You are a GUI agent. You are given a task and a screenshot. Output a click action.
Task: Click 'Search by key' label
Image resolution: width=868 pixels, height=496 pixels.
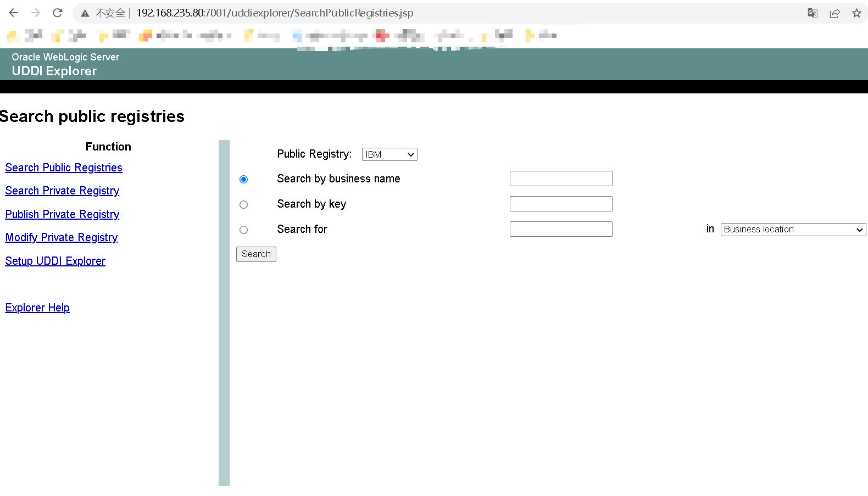311,204
